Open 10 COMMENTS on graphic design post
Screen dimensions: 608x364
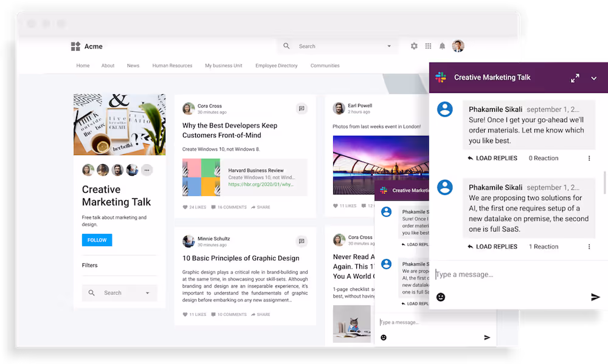pyautogui.click(x=229, y=314)
